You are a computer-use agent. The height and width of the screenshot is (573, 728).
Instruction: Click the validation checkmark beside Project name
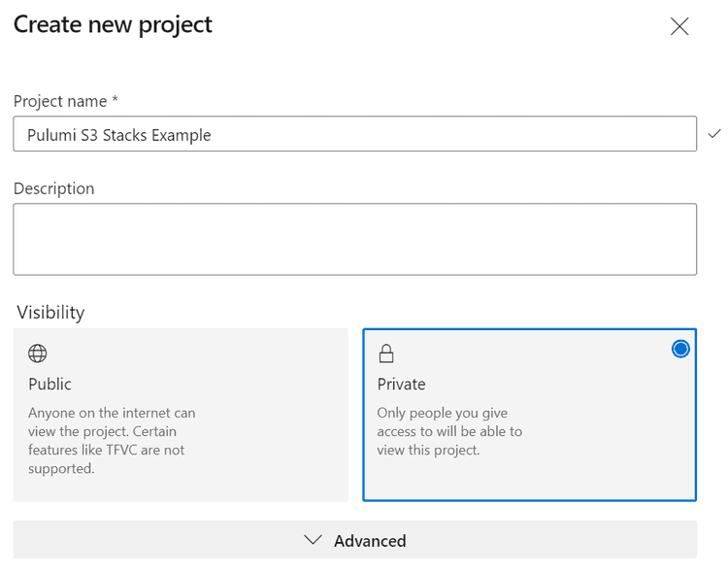[x=714, y=134]
